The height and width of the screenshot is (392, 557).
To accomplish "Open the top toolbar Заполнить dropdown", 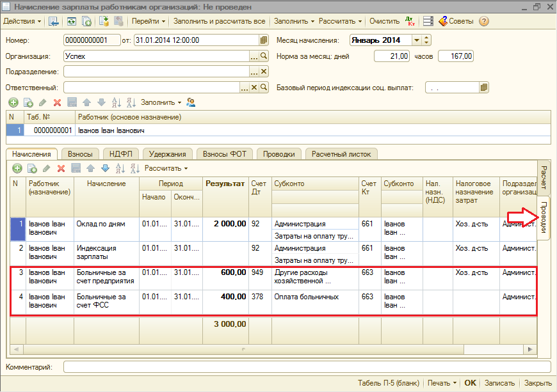I will pyautogui.click(x=294, y=21).
